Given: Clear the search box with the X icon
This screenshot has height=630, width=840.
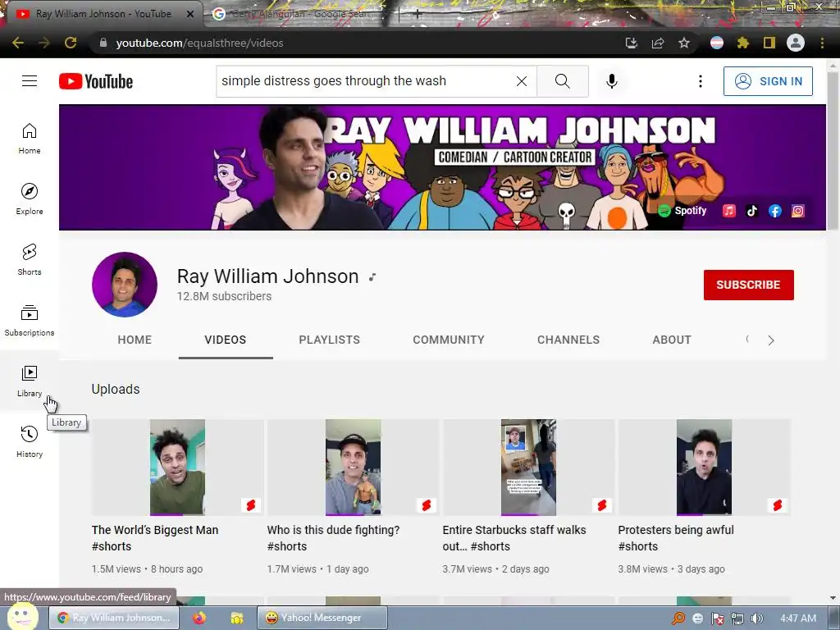Looking at the screenshot, I should click(x=521, y=81).
